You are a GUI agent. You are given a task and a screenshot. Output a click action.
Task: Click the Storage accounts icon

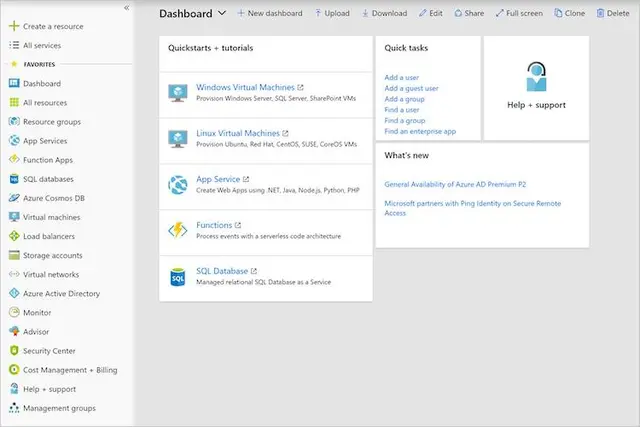[x=14, y=255]
